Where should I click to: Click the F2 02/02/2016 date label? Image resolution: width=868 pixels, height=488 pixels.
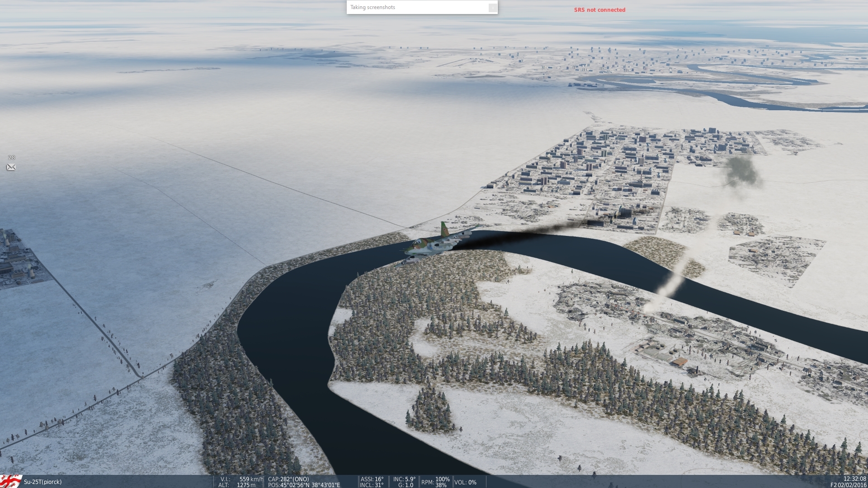point(848,485)
